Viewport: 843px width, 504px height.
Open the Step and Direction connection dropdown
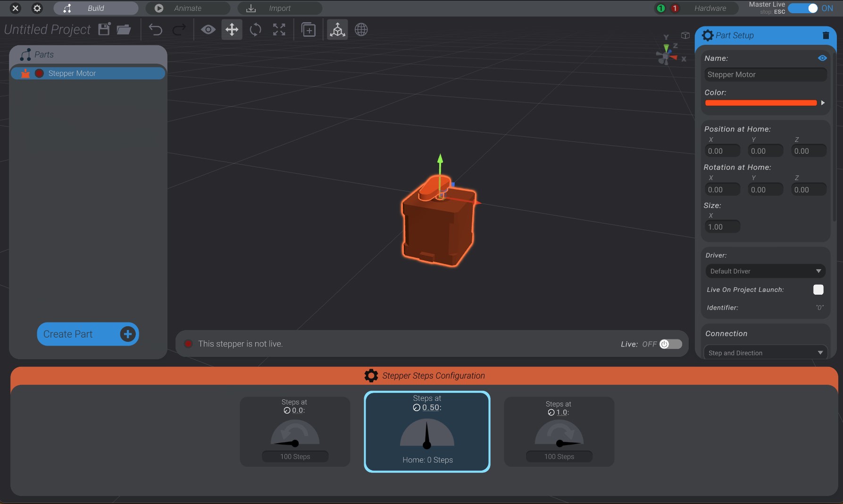click(x=765, y=353)
